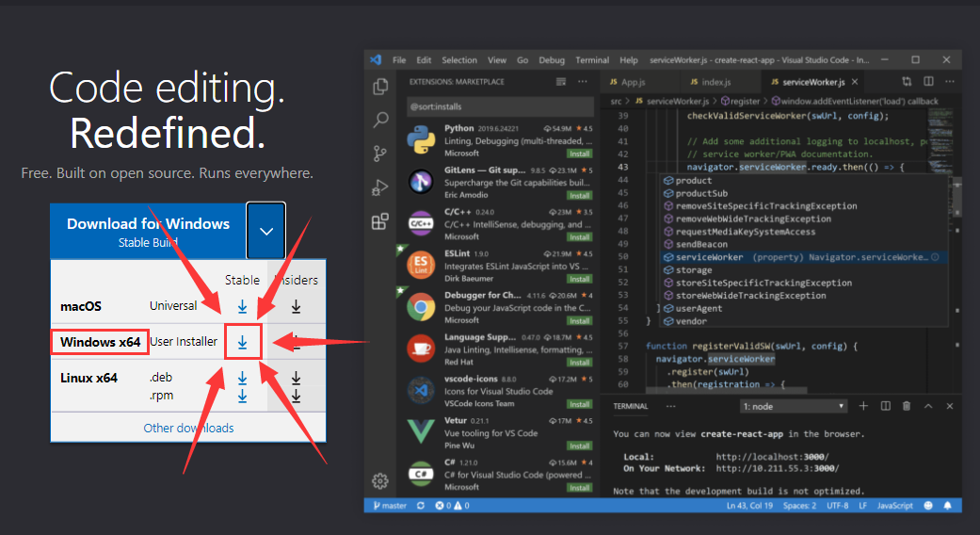Open the Source Control view icon
The image size is (980, 535).
pyautogui.click(x=380, y=154)
